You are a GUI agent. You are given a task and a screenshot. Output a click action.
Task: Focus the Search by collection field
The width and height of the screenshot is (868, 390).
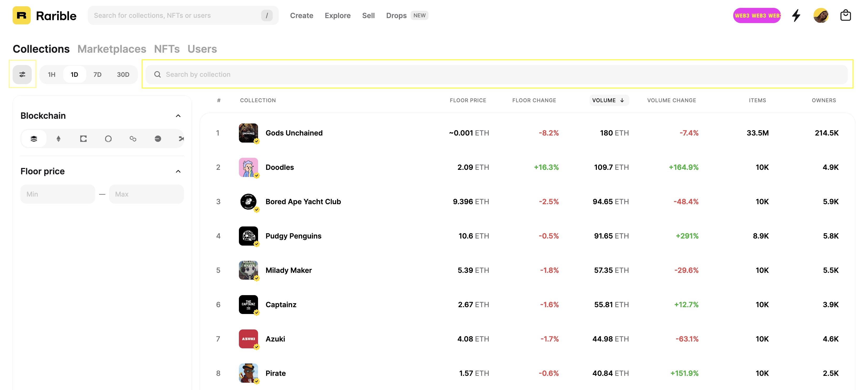point(496,74)
